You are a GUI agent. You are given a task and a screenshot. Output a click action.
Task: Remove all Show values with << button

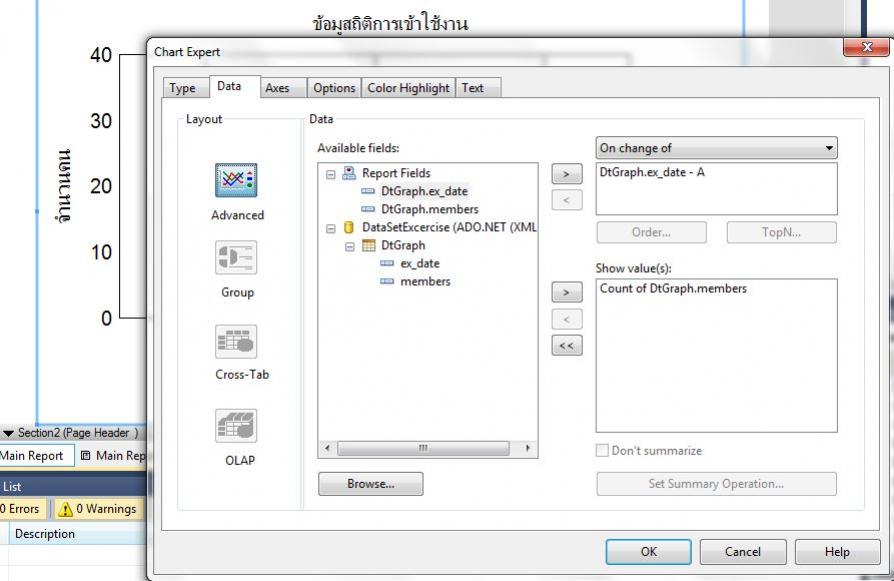point(567,346)
